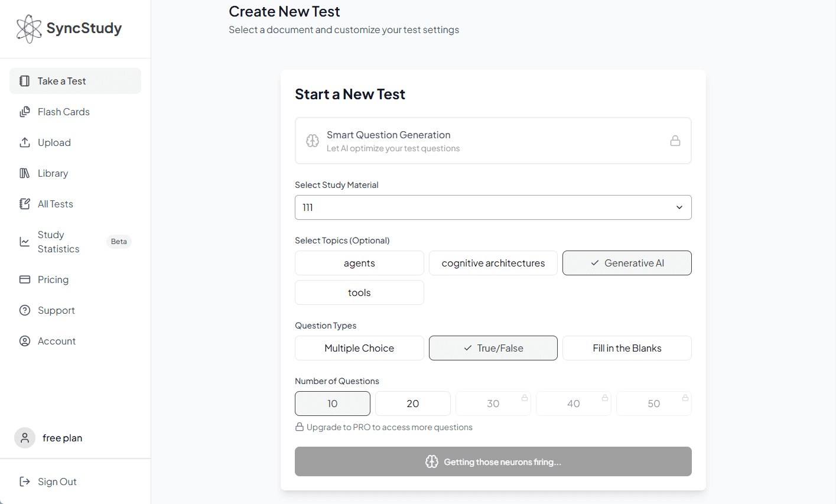Screen dimensions: 836x504
Task: Click the Getting those neurons firing button
Action: [493, 461]
